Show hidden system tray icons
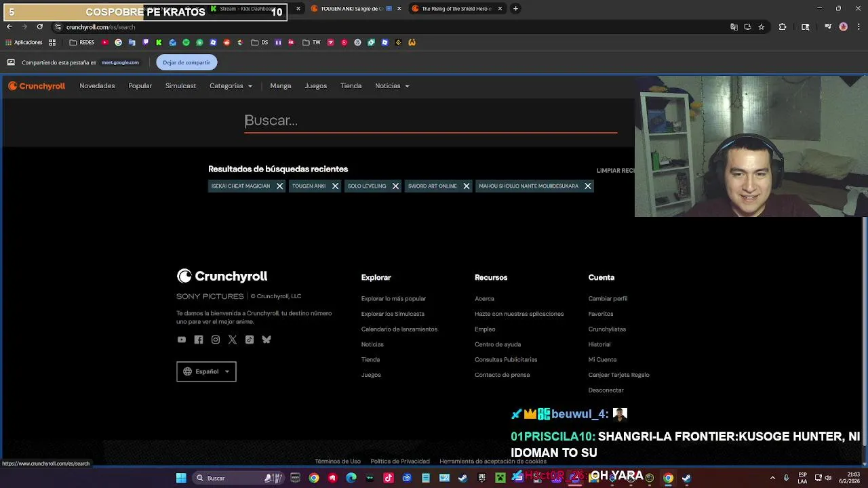The height and width of the screenshot is (488, 868). [x=772, y=478]
